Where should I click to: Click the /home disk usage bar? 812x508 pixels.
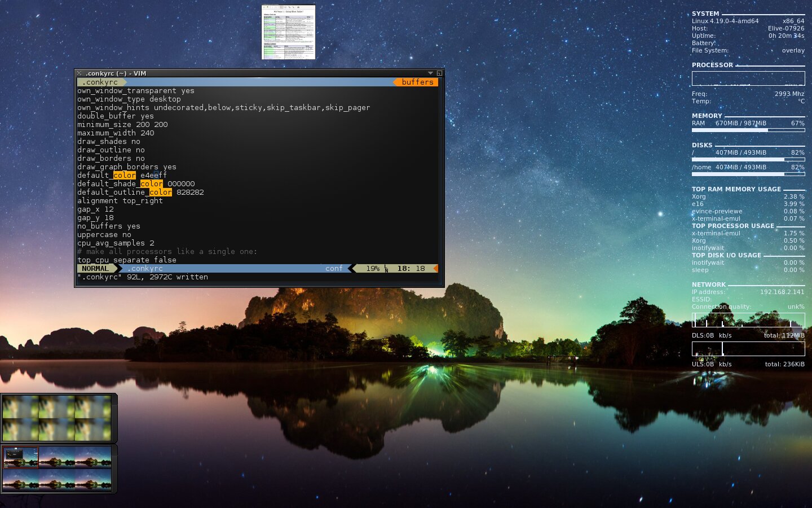[748, 174]
